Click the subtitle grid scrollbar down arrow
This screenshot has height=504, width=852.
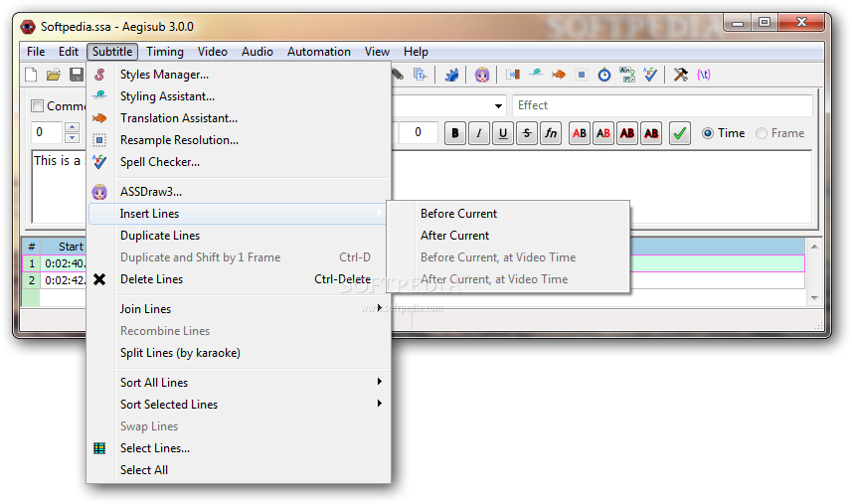814,297
